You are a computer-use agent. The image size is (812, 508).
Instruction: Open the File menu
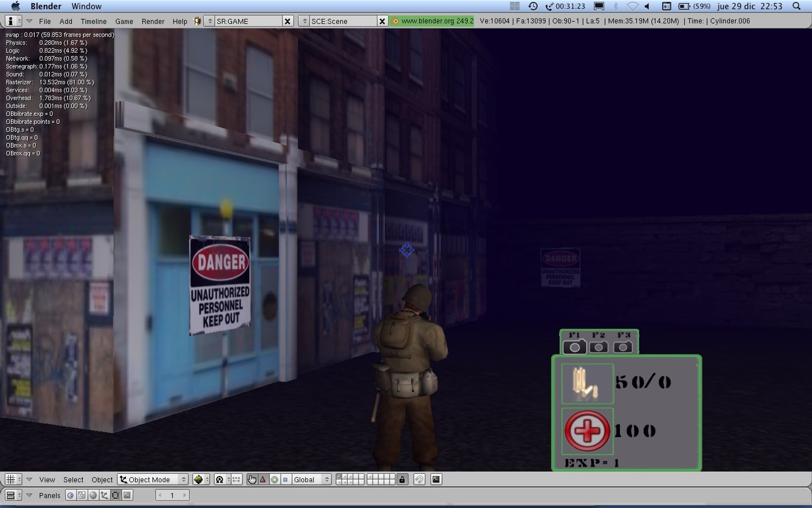tap(45, 21)
